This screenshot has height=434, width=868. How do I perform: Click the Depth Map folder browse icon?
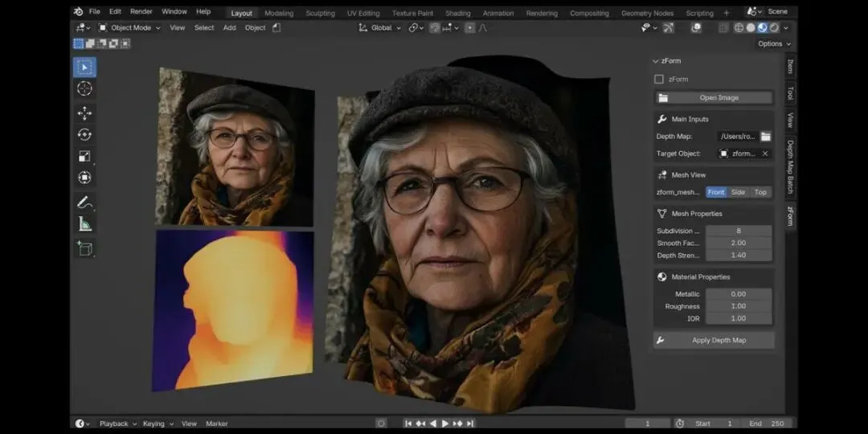[x=765, y=137]
